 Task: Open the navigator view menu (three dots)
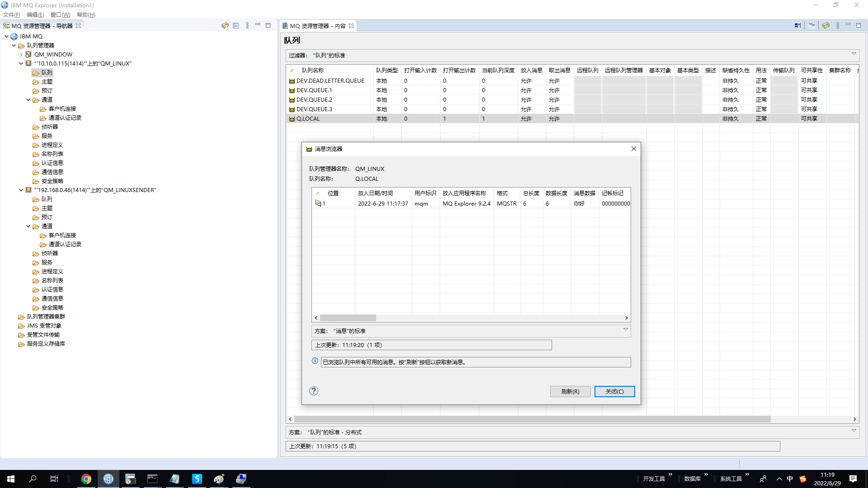[247, 26]
